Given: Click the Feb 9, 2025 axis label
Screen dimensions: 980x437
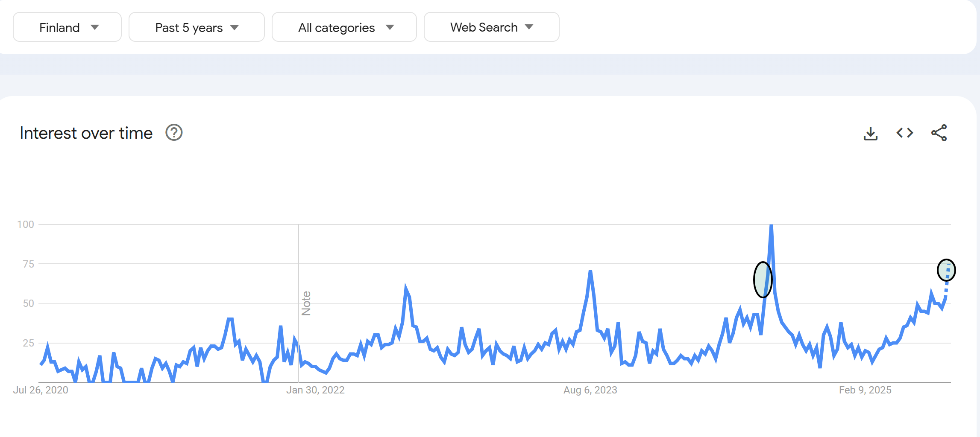Looking at the screenshot, I should pyautogui.click(x=865, y=390).
